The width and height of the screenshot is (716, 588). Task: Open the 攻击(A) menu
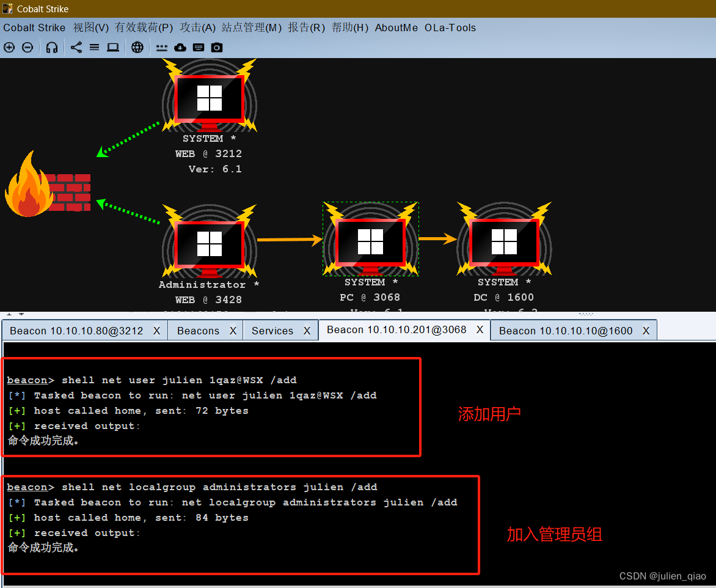[197, 28]
